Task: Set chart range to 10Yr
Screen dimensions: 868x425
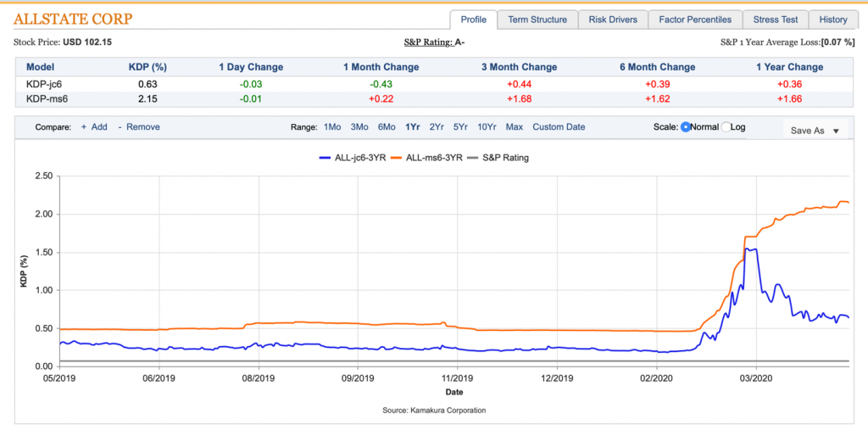Action: click(487, 127)
